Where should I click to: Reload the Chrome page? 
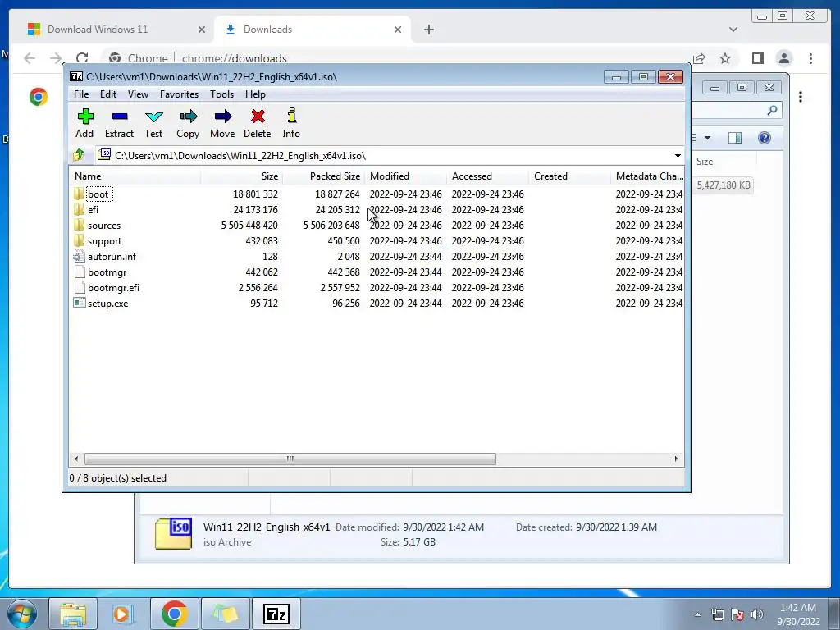(82, 58)
